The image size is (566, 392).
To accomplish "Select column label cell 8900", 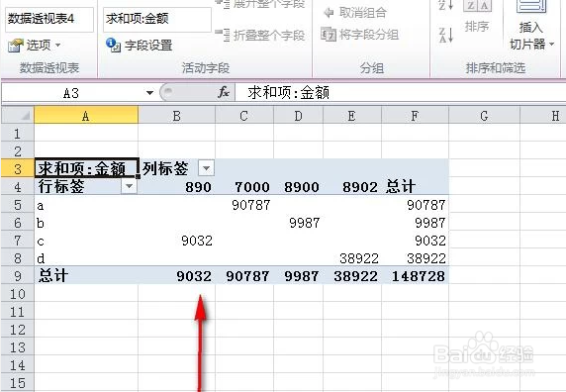I will click(298, 187).
